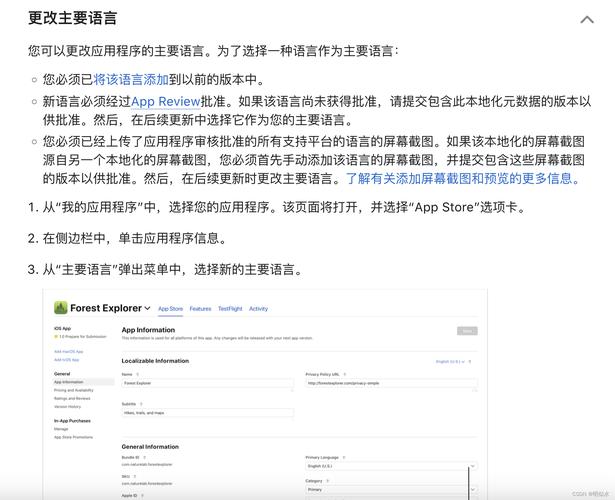Select App Information in the sidebar
Image resolution: width=615 pixels, height=500 pixels.
tap(84, 382)
